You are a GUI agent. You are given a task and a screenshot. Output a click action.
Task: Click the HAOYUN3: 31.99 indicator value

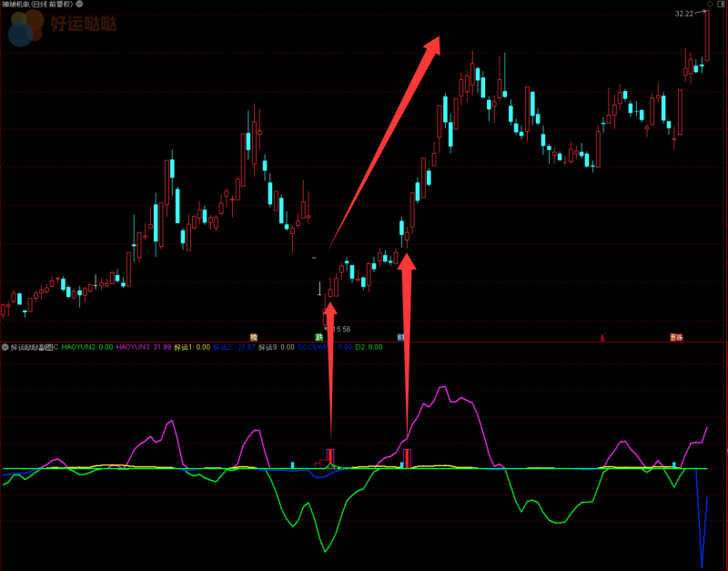(144, 347)
